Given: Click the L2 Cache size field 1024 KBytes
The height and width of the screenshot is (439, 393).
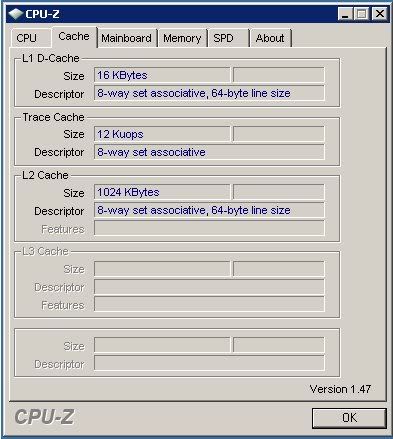Looking at the screenshot, I should point(162,192).
